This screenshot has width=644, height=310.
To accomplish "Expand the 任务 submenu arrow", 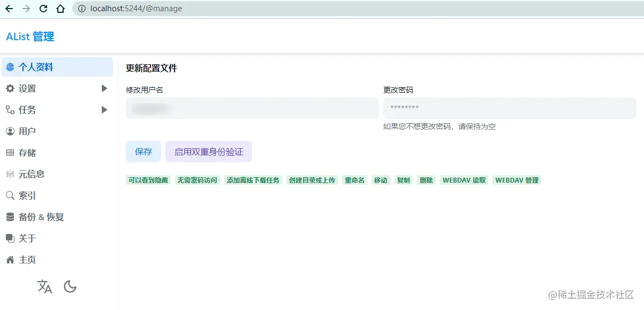I will pos(104,110).
